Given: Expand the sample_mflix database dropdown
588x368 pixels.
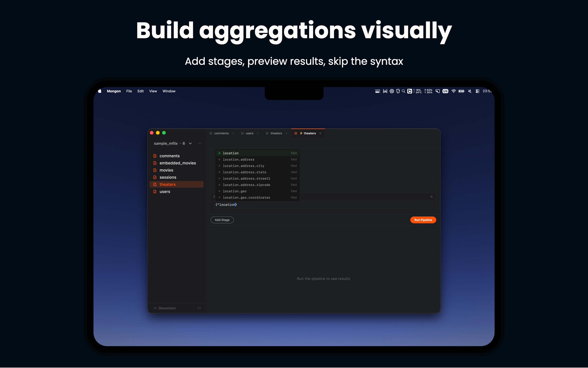Looking at the screenshot, I should (190, 143).
